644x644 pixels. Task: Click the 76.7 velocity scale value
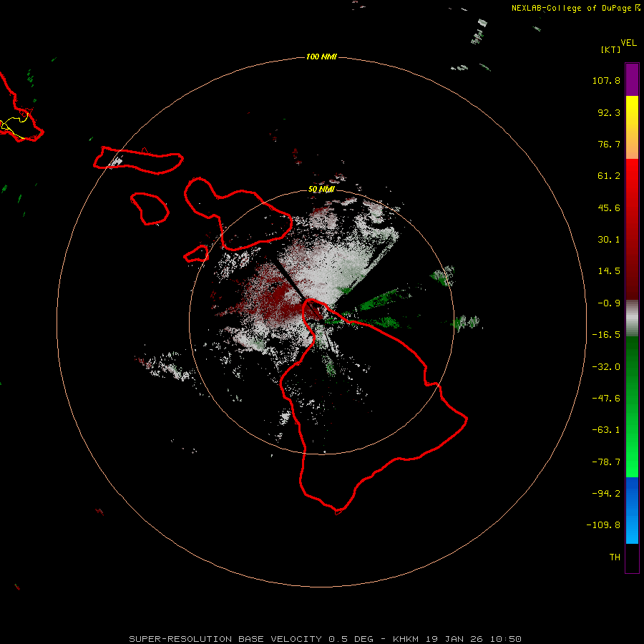click(x=609, y=144)
